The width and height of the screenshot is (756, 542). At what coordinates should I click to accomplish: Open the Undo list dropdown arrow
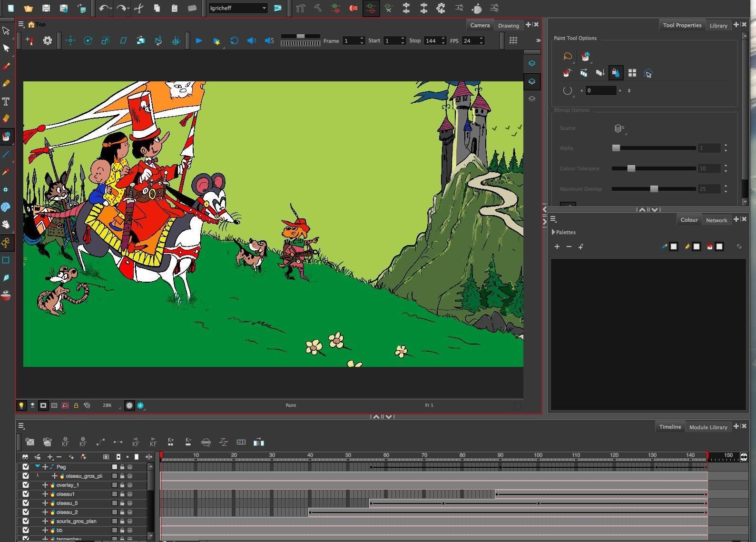coord(110,9)
